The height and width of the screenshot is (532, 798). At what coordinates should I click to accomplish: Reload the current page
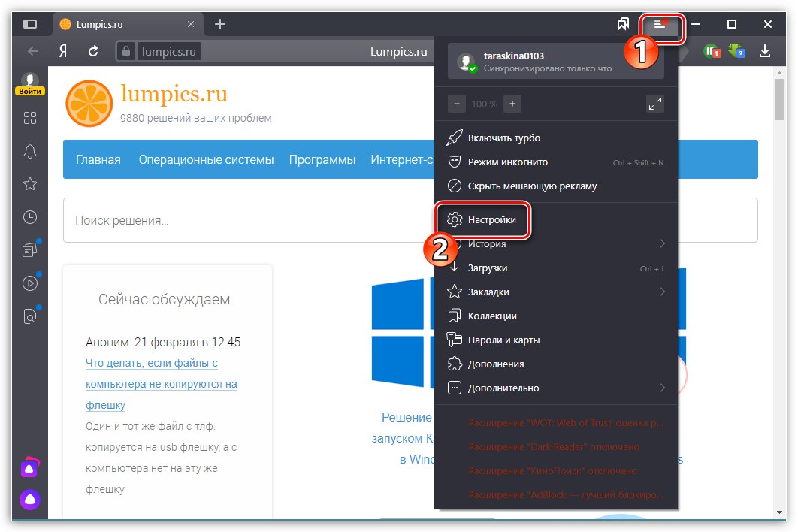93,51
